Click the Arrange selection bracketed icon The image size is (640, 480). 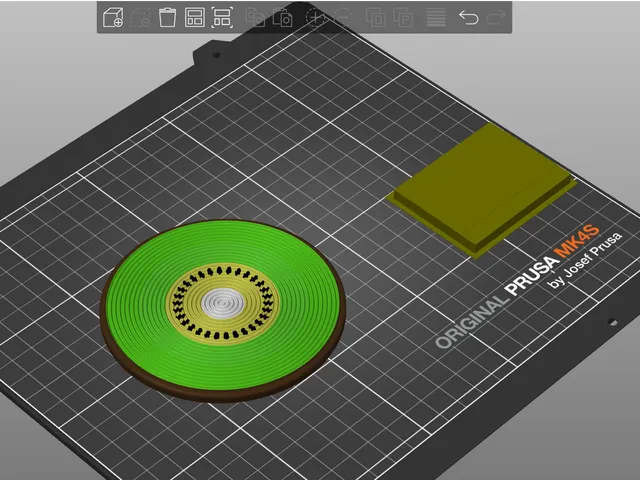(222, 18)
